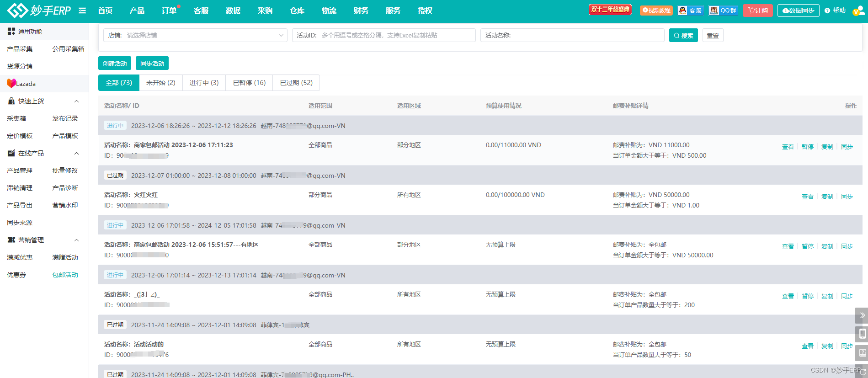The width and height of the screenshot is (868, 378).
Task: Open the 客服 top menu
Action: tap(201, 11)
